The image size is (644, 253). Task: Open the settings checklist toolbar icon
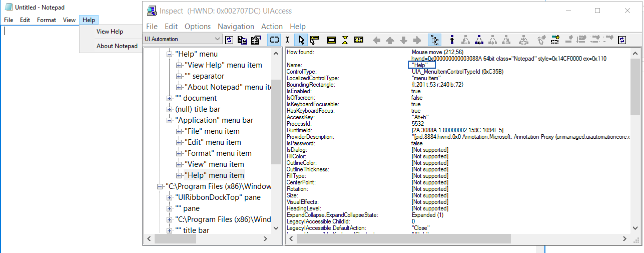tap(256, 39)
